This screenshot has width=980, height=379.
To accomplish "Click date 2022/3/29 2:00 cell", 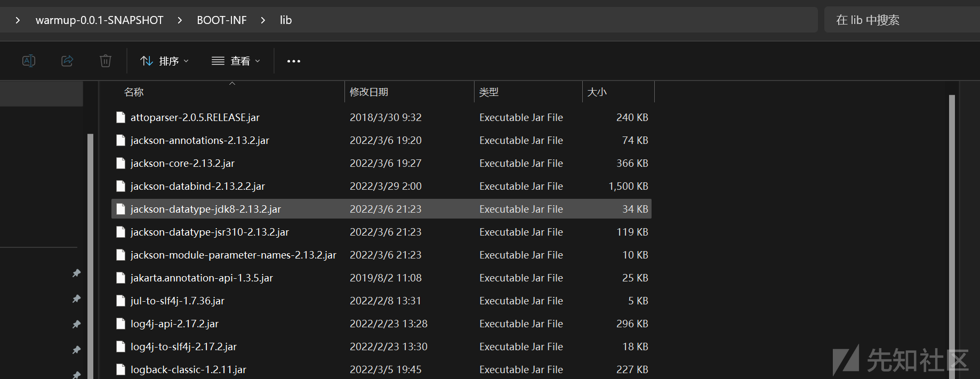I will click(385, 186).
